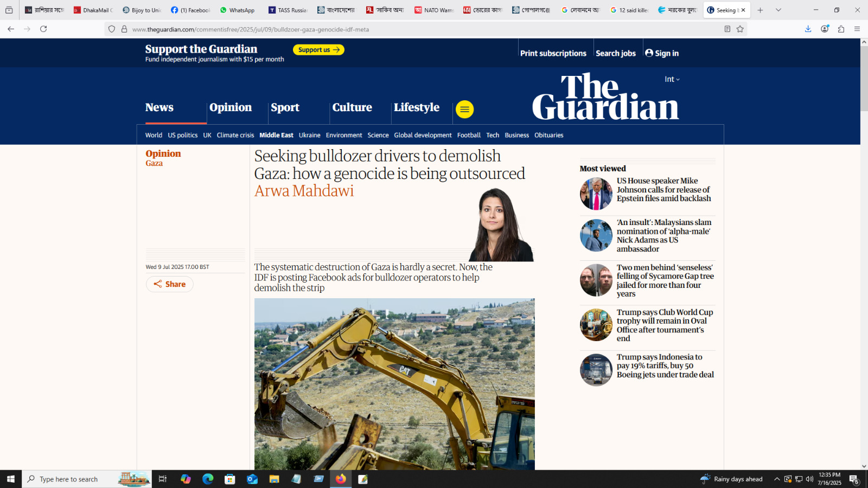
Task: Click the reader view icon in address bar
Action: pyautogui.click(x=727, y=29)
